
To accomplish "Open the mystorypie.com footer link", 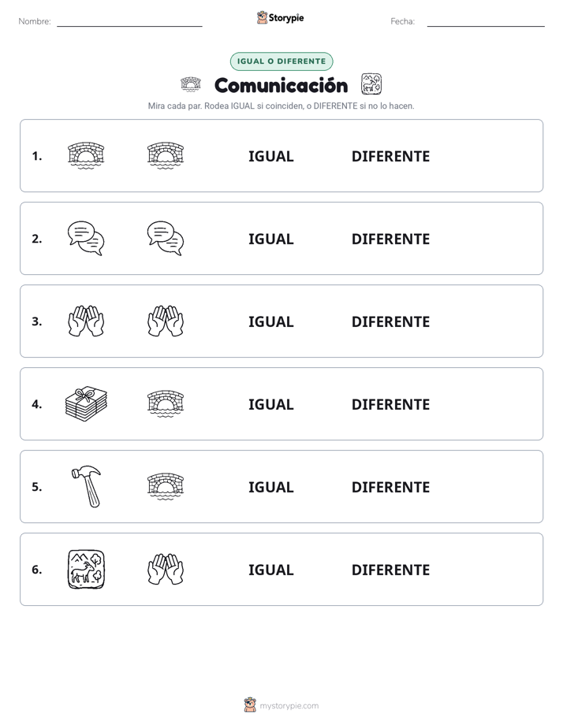I will coord(281,705).
